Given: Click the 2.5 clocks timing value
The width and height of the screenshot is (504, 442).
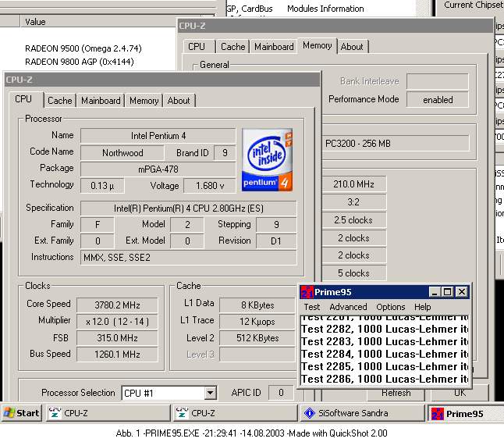Looking at the screenshot, I should 354,220.
